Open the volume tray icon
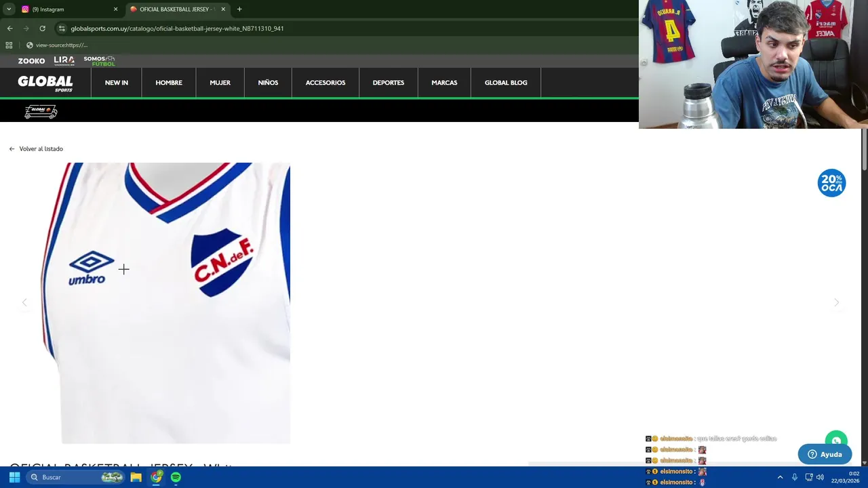Viewport: 868px width, 488px height. point(820,477)
